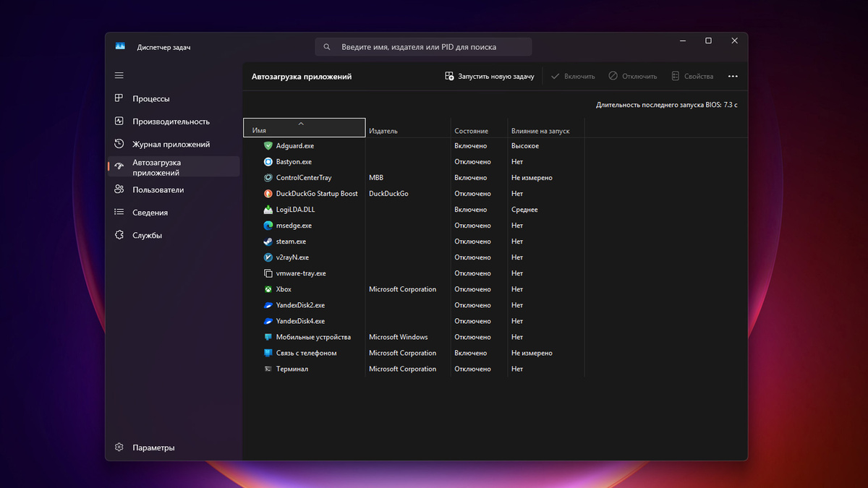Click Запустить новую задачу button
The height and width of the screenshot is (488, 868).
[490, 76]
